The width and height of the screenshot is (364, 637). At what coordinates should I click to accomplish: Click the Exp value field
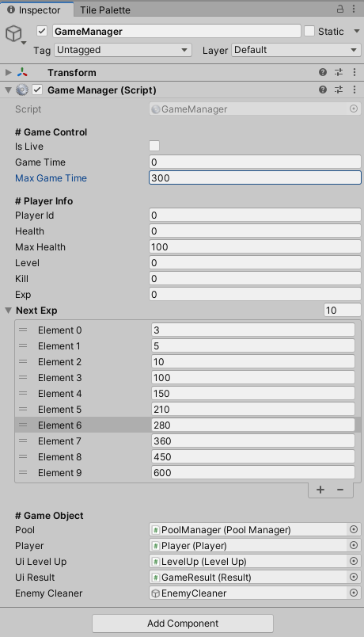click(255, 295)
